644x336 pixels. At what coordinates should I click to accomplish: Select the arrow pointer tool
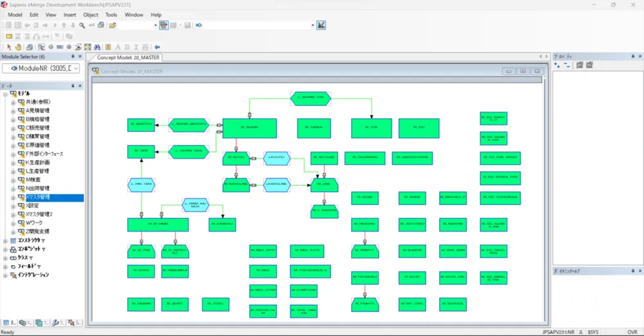coord(9,47)
